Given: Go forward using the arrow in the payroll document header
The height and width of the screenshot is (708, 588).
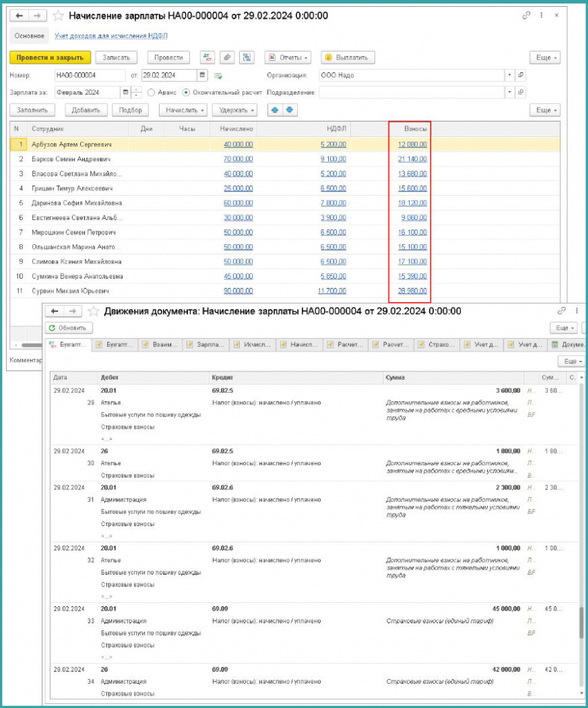Looking at the screenshot, I should tap(37, 16).
